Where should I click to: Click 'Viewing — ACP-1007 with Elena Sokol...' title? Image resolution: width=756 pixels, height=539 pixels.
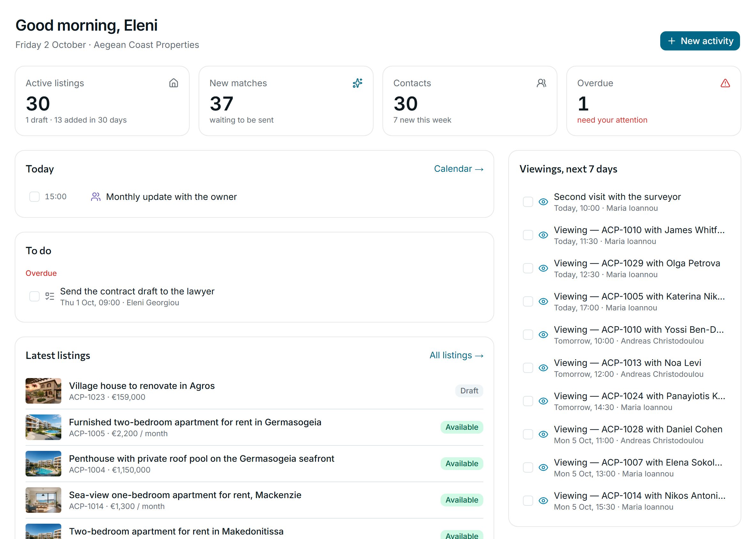pyautogui.click(x=638, y=462)
